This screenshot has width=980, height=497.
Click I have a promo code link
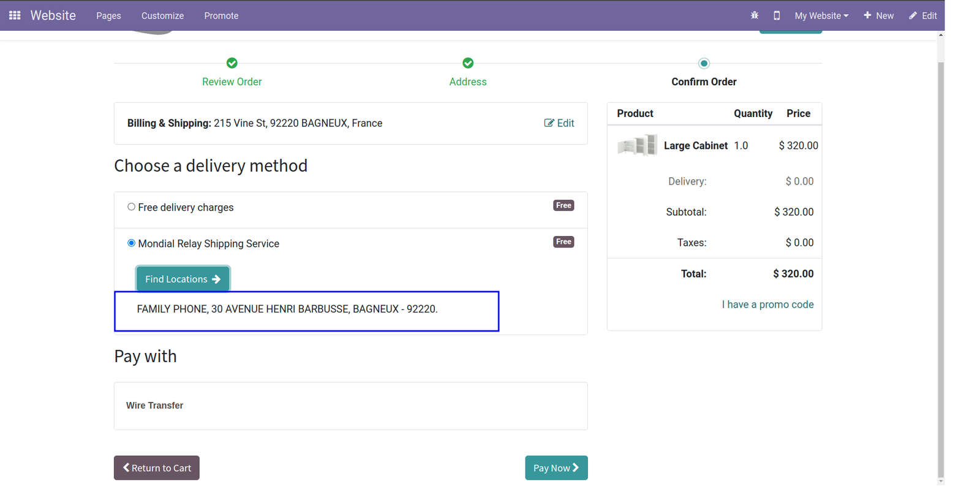(x=767, y=305)
